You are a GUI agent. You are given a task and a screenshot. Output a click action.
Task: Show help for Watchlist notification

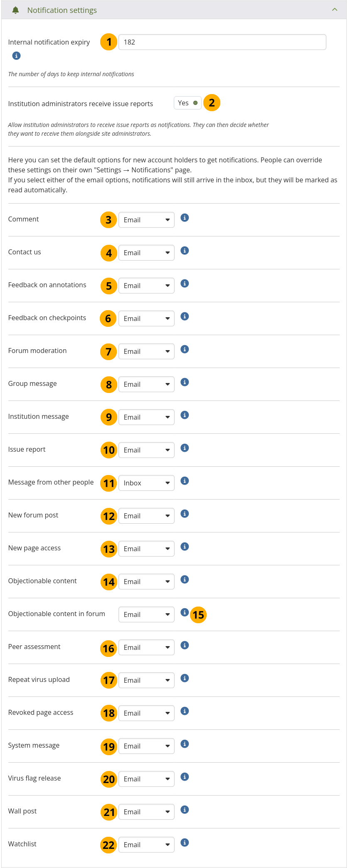tap(185, 843)
